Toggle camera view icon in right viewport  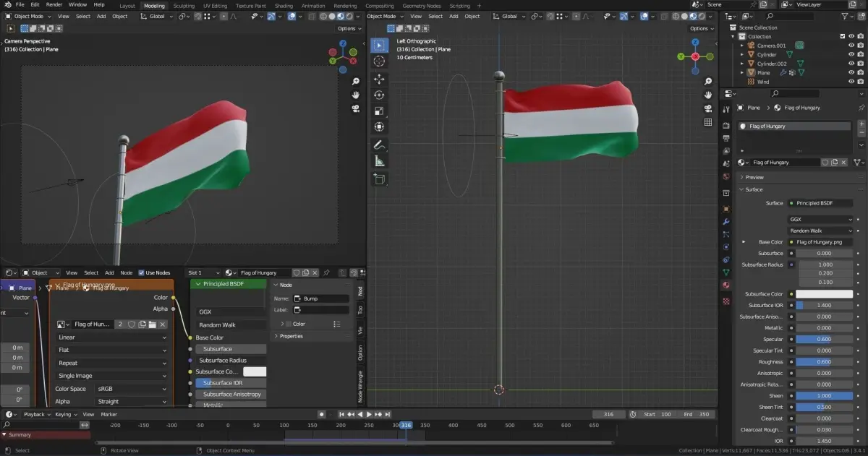(x=708, y=108)
